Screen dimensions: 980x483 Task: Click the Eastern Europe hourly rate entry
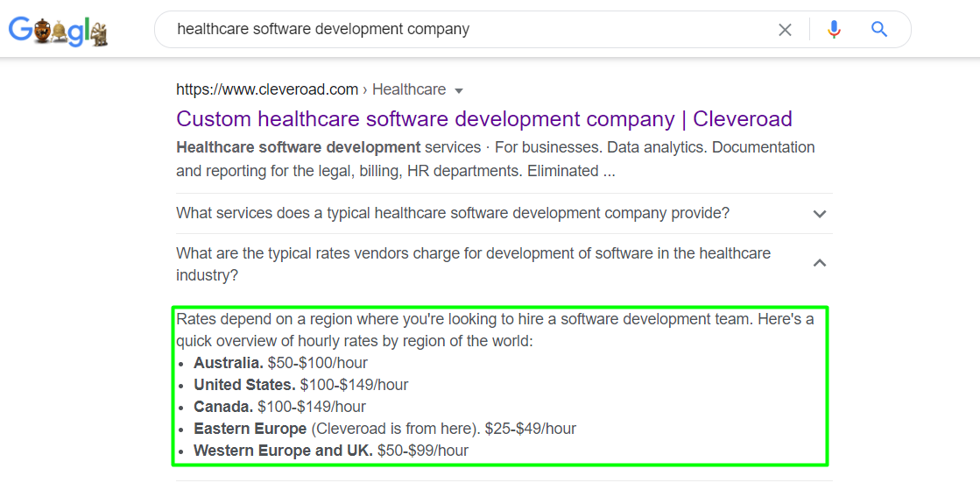click(384, 429)
